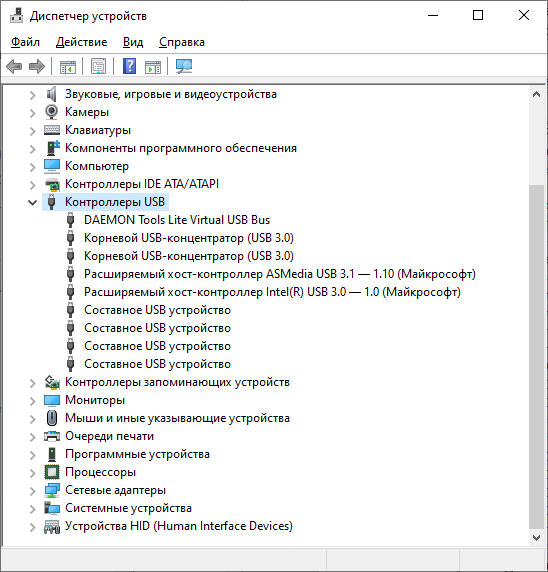Click the webcam icon next to Камеры

point(51,112)
